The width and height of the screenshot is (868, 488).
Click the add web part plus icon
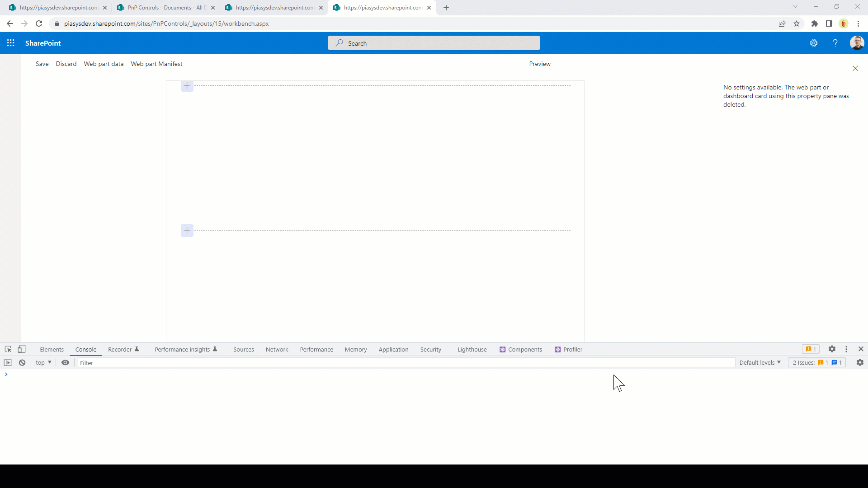click(x=187, y=86)
